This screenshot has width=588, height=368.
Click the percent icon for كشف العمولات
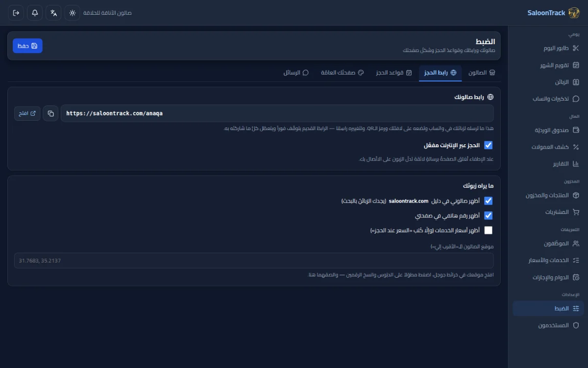(x=576, y=147)
